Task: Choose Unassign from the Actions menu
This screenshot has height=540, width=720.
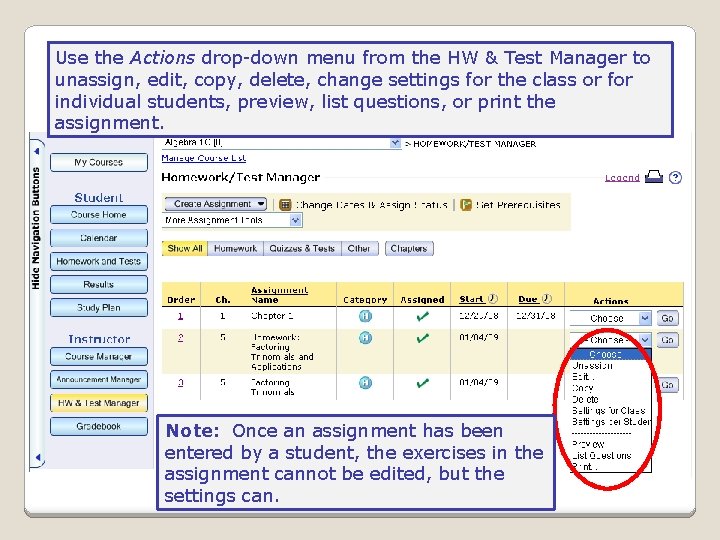Action: (x=592, y=366)
